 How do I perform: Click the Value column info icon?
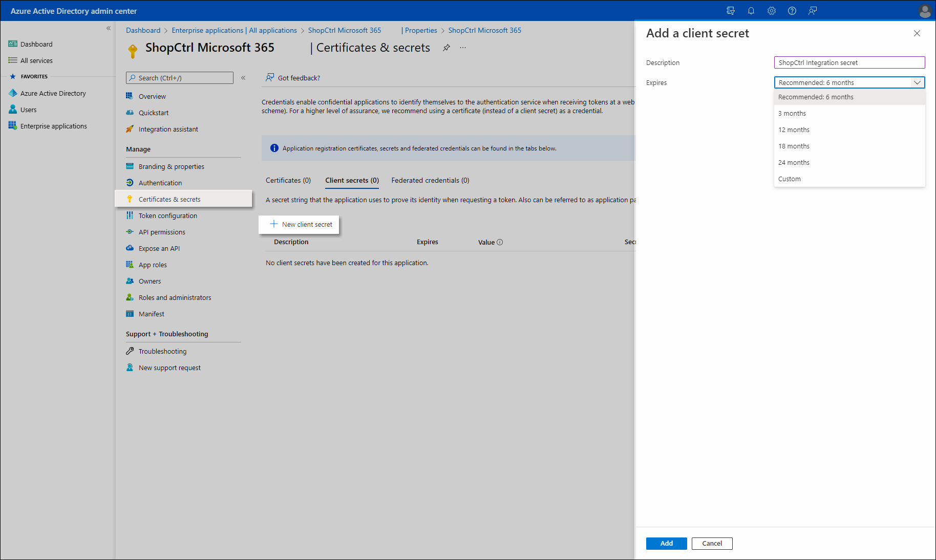click(x=500, y=242)
